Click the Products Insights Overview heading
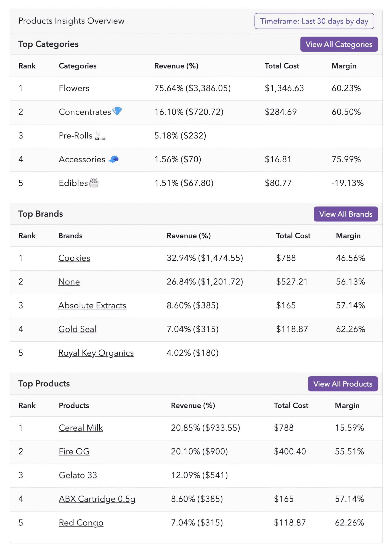The image size is (392, 552). 71,21
